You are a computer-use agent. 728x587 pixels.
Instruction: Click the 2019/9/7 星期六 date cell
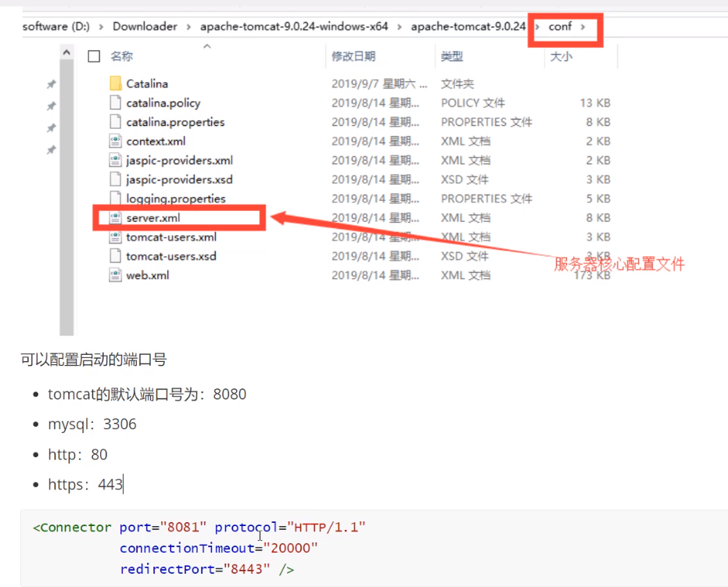click(x=379, y=84)
